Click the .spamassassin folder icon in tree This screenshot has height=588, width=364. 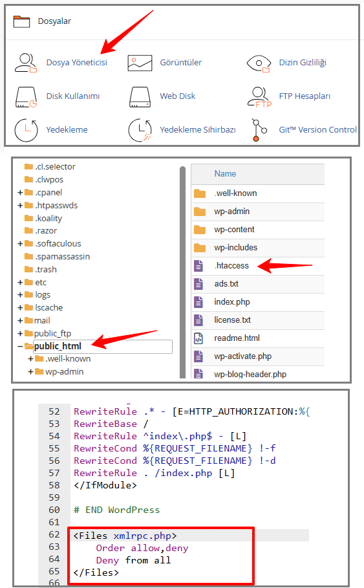point(28,257)
